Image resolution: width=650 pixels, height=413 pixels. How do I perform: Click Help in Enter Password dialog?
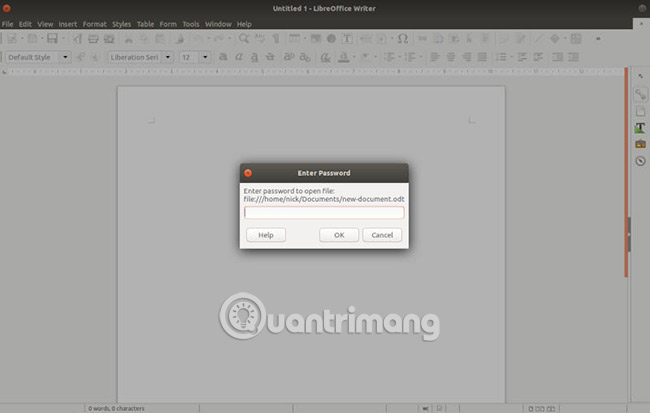point(266,235)
